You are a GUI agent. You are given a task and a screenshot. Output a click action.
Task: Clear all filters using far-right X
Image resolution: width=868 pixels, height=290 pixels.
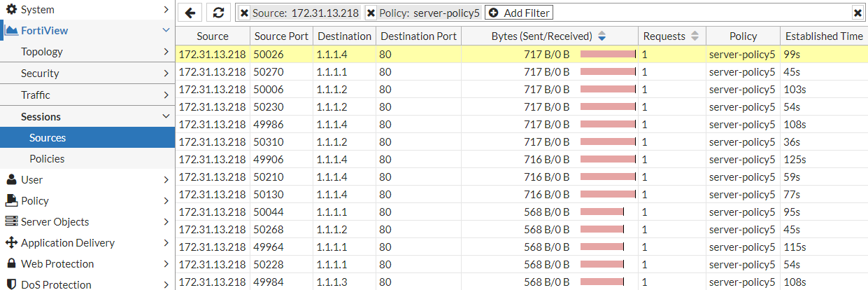tap(857, 13)
